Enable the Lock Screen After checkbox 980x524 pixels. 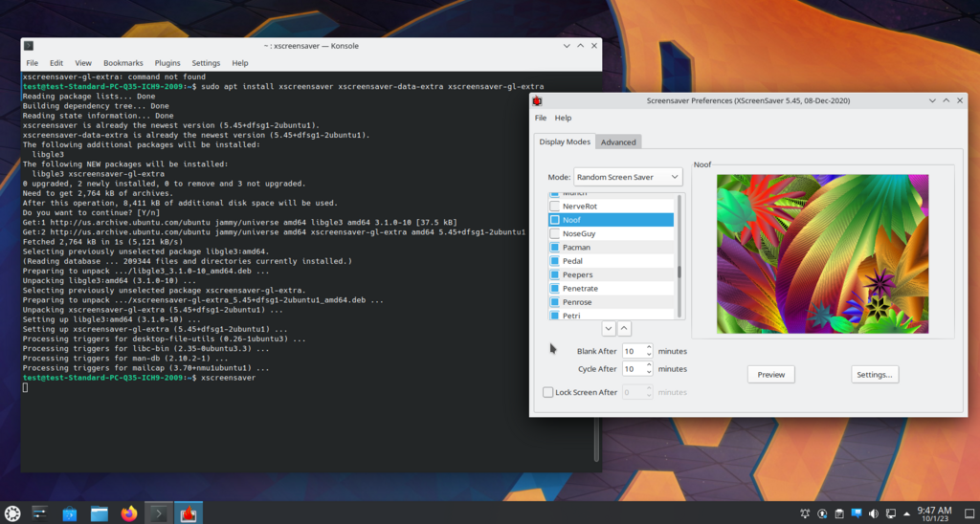pos(548,392)
